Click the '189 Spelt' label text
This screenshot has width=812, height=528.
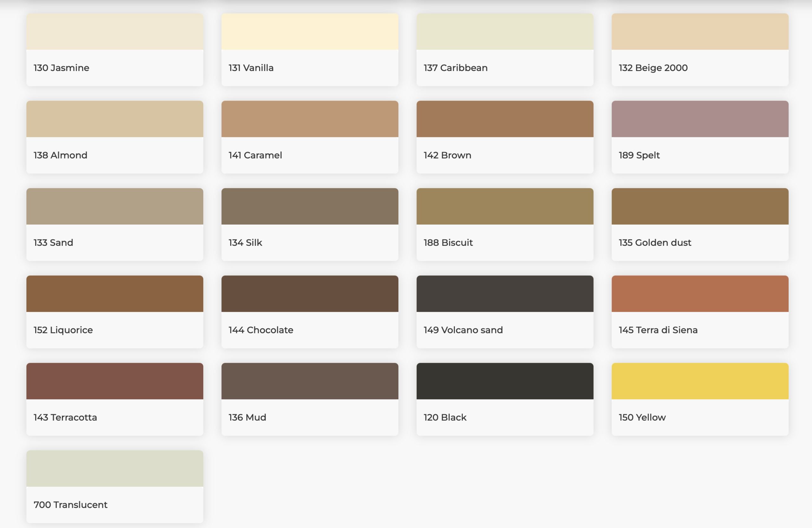(x=639, y=155)
